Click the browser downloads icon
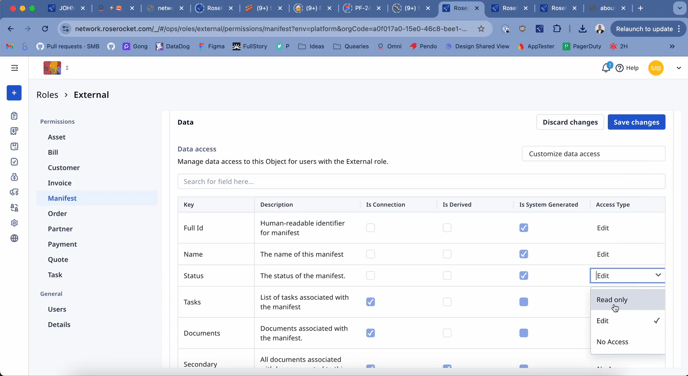This screenshot has height=376, width=688. (582, 29)
